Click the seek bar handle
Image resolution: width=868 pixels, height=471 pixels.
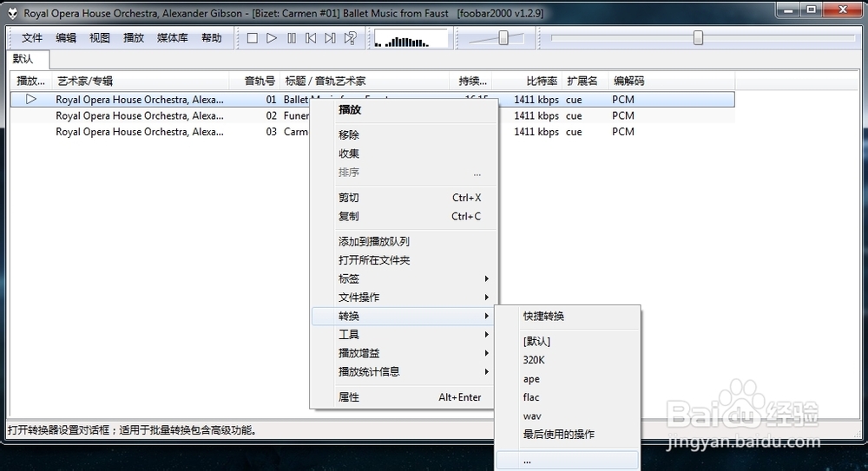coord(698,37)
